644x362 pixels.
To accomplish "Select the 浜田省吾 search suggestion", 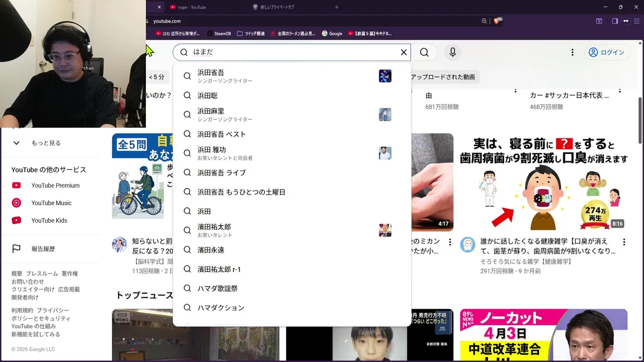I will [x=292, y=76].
